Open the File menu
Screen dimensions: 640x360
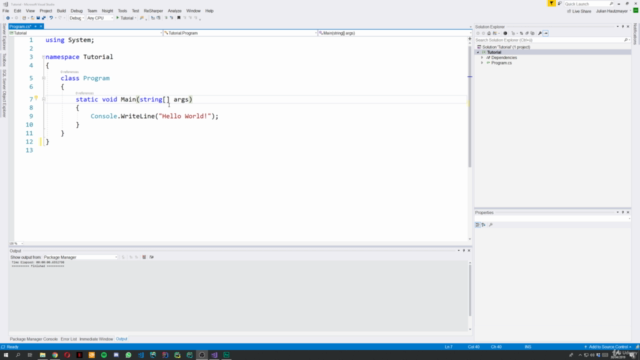[x=6, y=11]
